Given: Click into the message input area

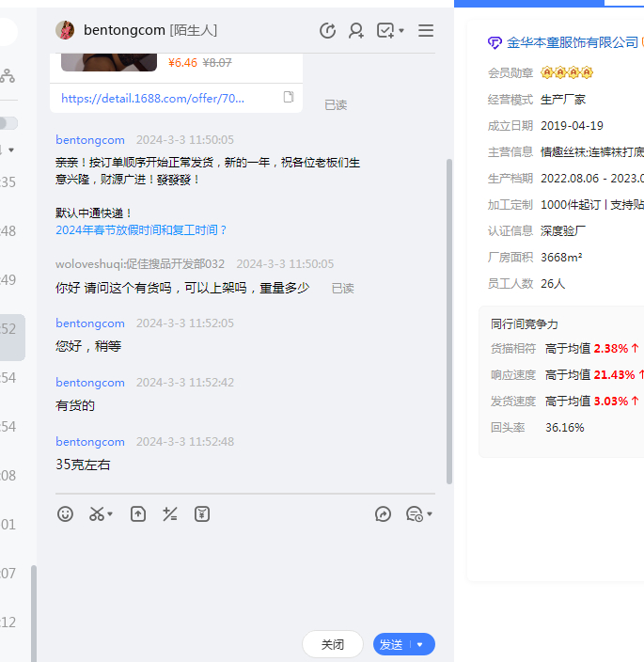Looking at the screenshot, I should pos(244,576).
